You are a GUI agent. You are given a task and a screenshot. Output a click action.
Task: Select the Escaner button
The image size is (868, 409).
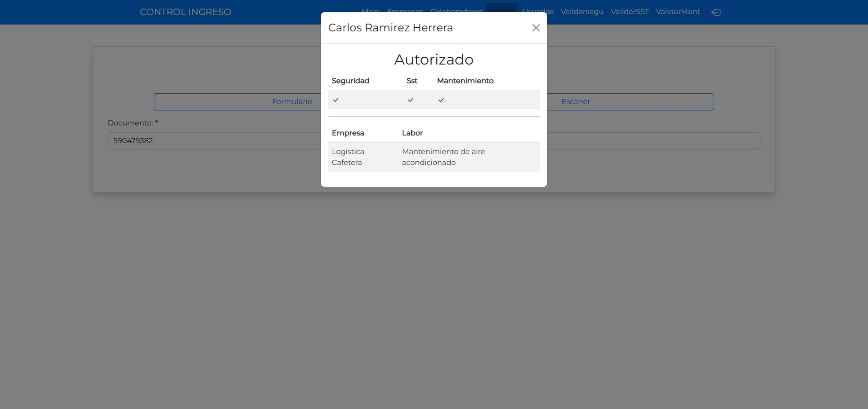631,102
